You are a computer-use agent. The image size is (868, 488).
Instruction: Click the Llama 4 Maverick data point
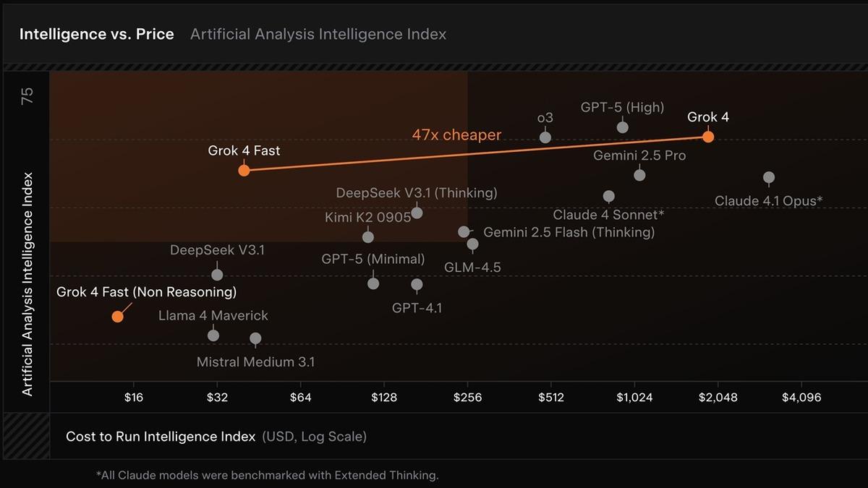213,335
